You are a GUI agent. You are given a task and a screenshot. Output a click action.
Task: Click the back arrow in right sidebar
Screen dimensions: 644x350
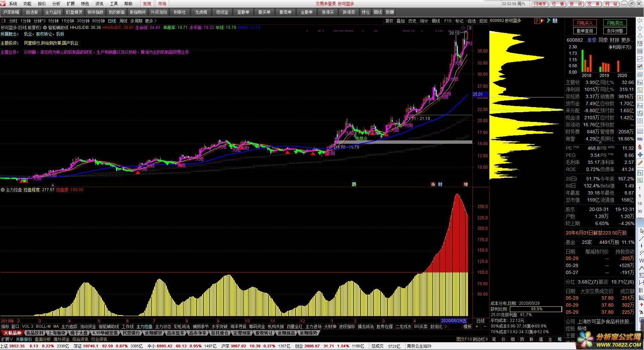[x=640, y=21]
